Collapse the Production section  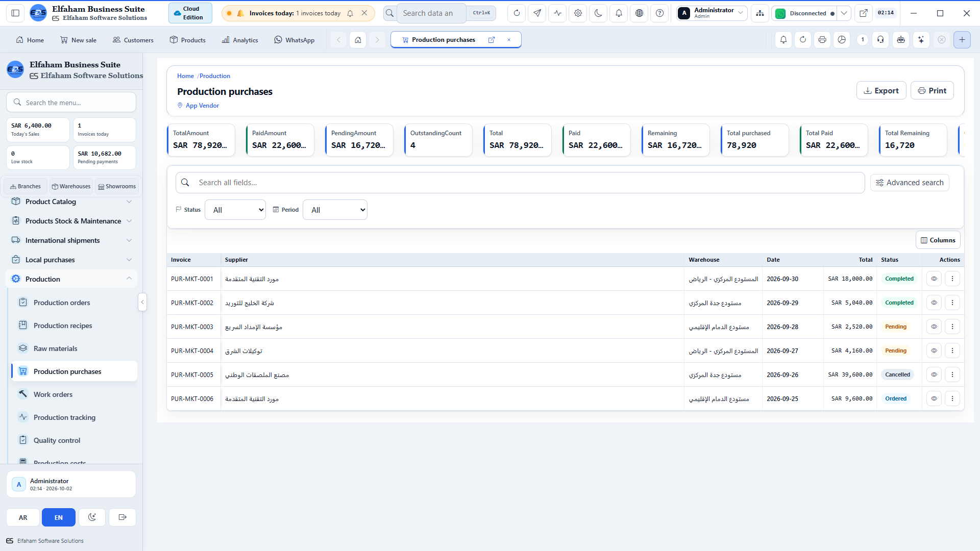pos(71,279)
